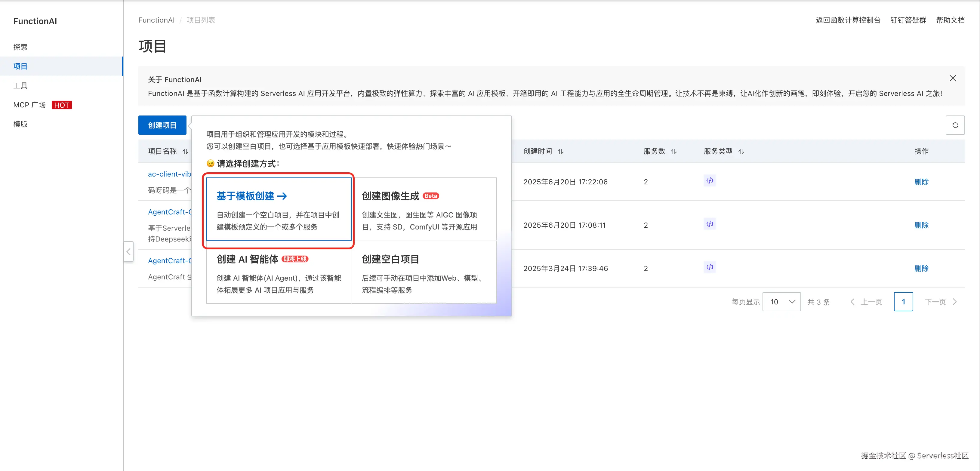Click the service type icon in the second row
This screenshot has height=471, width=980.
click(x=710, y=224)
